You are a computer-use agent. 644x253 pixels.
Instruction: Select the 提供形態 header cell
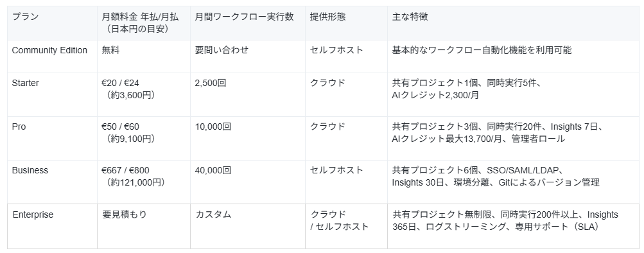point(346,23)
